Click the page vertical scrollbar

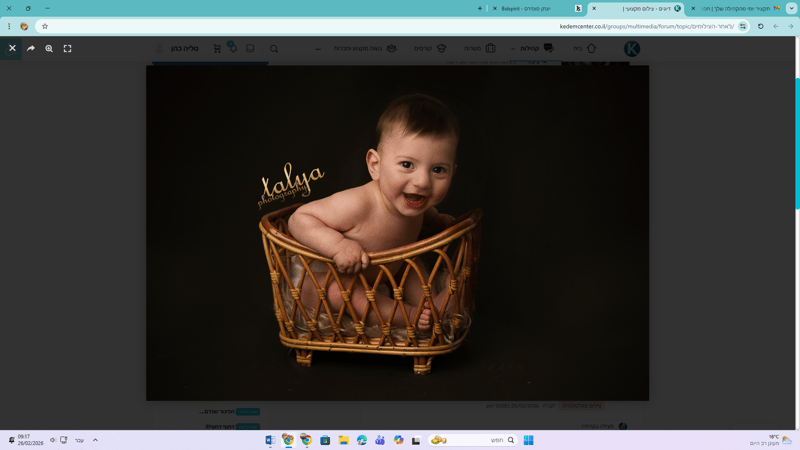tap(797, 143)
